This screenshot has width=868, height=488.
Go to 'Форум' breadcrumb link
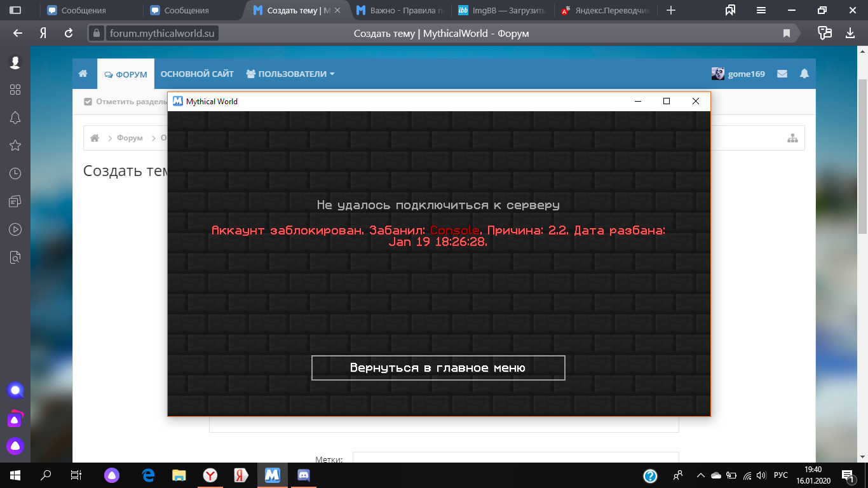pyautogui.click(x=130, y=138)
